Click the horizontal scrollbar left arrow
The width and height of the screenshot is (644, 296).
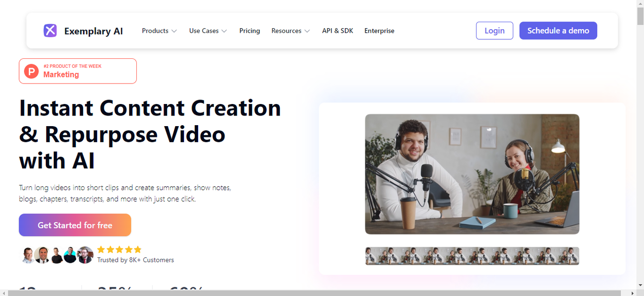tap(4, 292)
